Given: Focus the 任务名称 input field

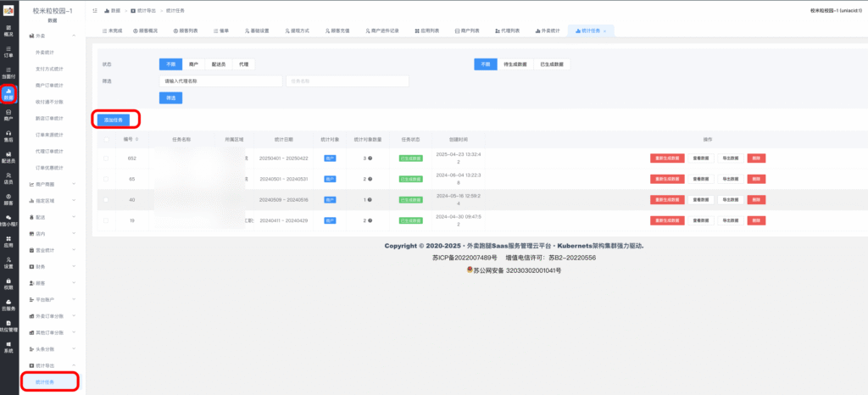Looking at the screenshot, I should point(347,81).
